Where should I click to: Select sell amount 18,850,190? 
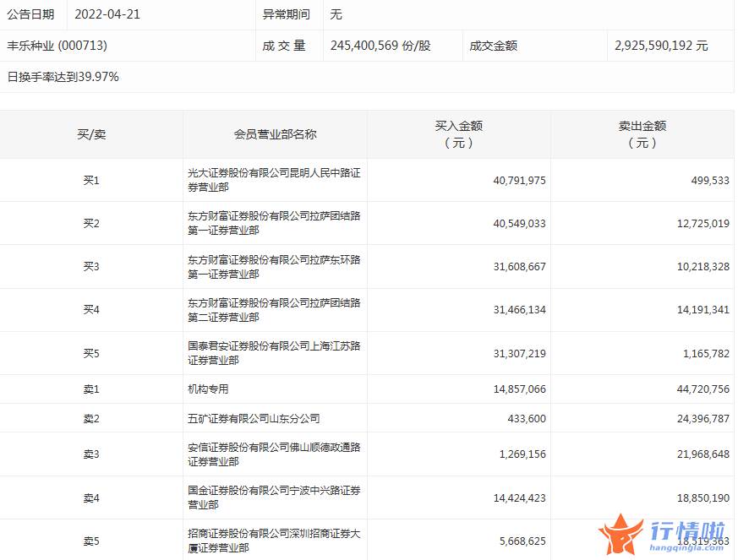click(703, 498)
